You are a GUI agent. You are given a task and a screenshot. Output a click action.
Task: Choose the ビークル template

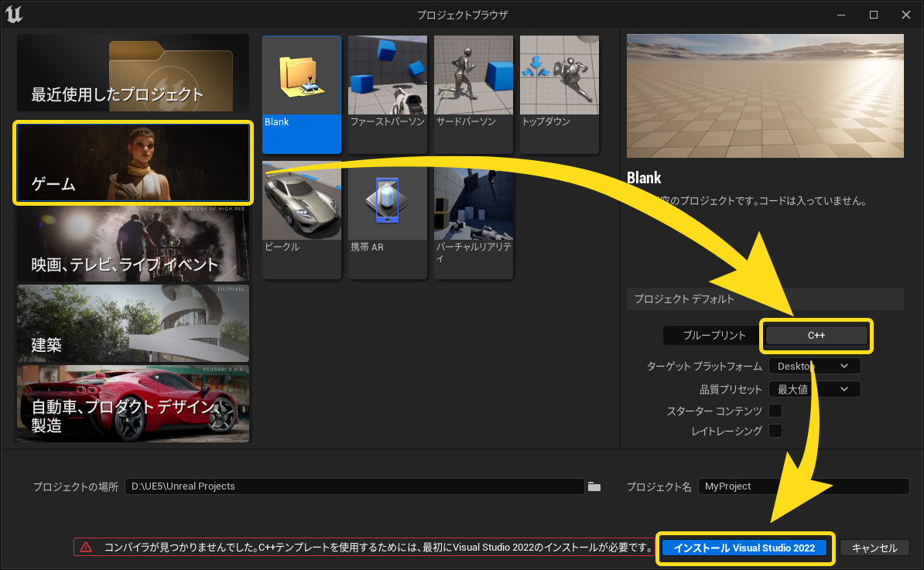(302, 220)
